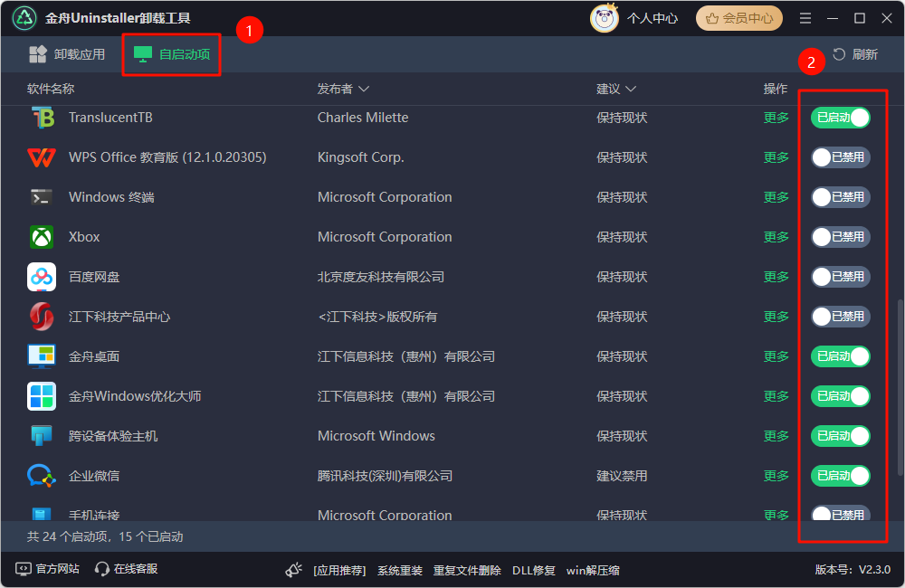Click the 金舟Windows优化大师 icon
Viewport: 905px width, 588px height.
pyautogui.click(x=42, y=396)
